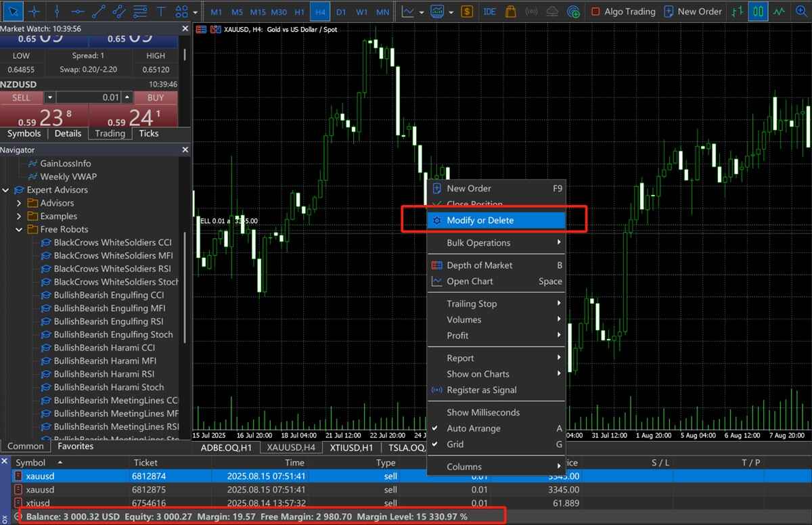Screen dimensions: 812x525
Task: Zoom in on the chart
Action: [x=803, y=12]
